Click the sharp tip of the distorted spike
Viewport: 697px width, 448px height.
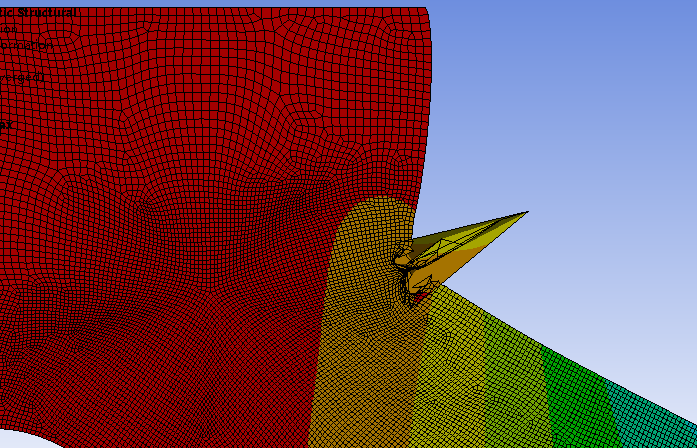(526, 212)
